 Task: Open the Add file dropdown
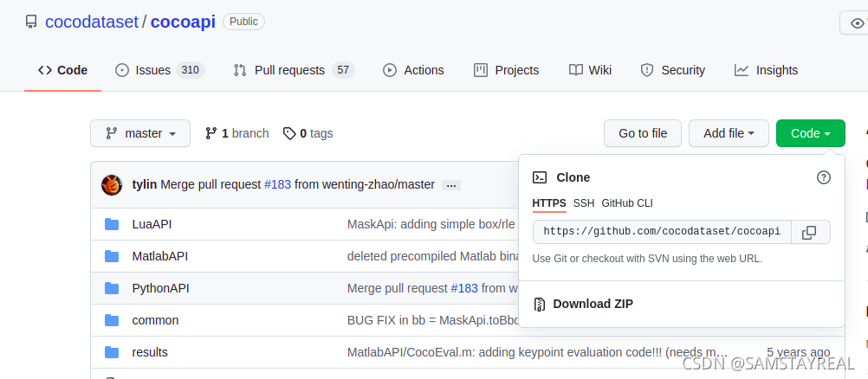click(x=729, y=133)
